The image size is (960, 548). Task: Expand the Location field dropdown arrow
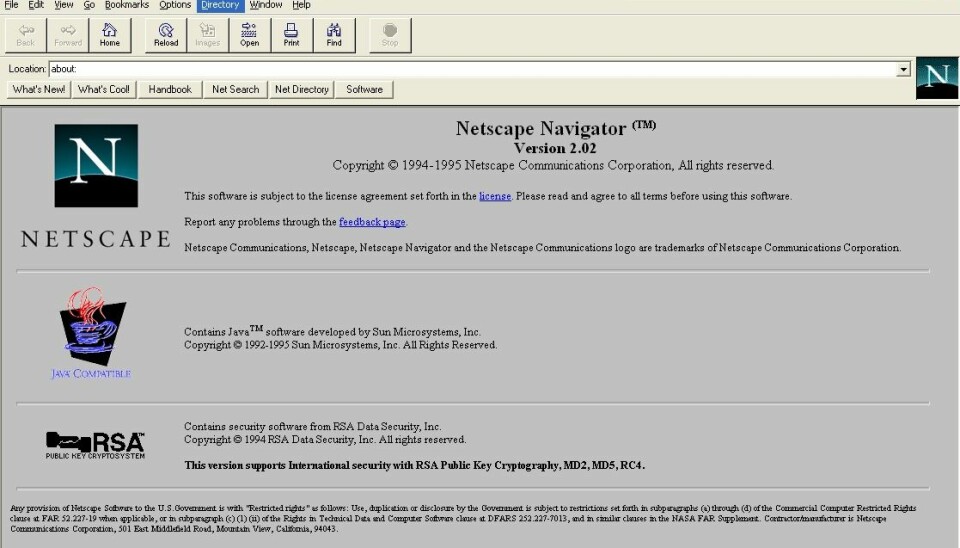pyautogui.click(x=903, y=70)
